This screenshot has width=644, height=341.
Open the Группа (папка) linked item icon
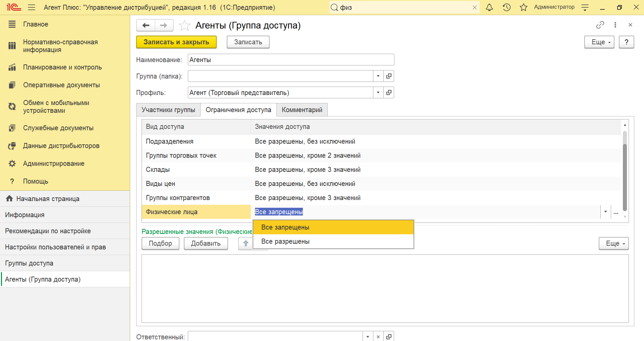389,76
